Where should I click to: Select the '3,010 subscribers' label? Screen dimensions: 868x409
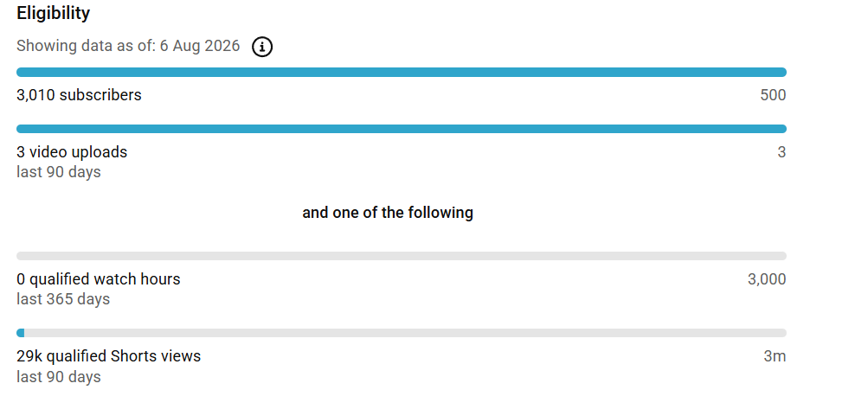click(79, 95)
